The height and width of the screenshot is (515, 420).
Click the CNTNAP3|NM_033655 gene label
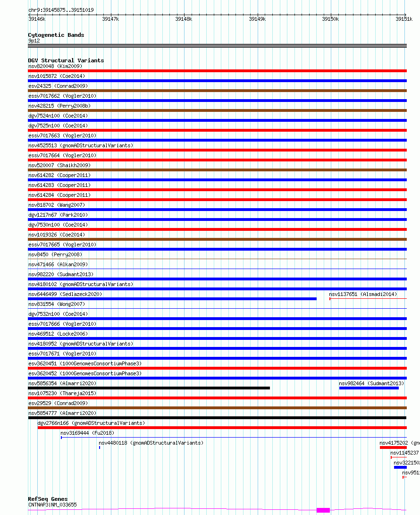pyautogui.click(x=52, y=505)
